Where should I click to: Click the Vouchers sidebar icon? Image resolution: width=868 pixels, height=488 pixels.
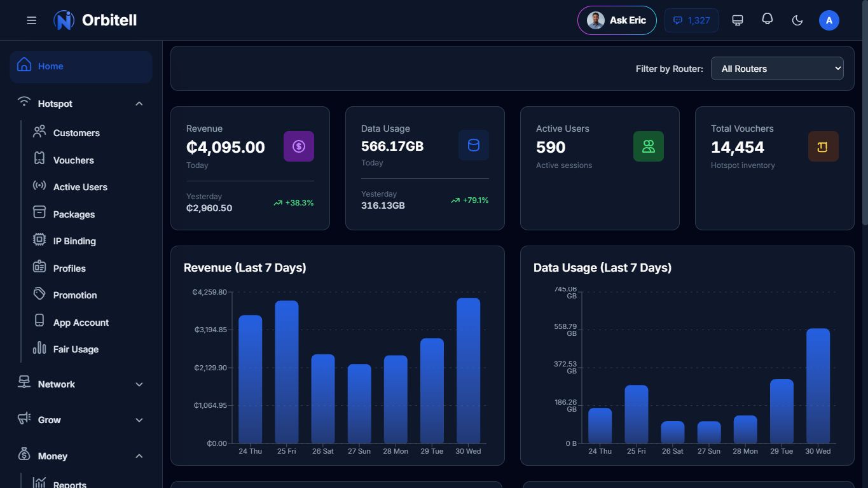click(39, 158)
